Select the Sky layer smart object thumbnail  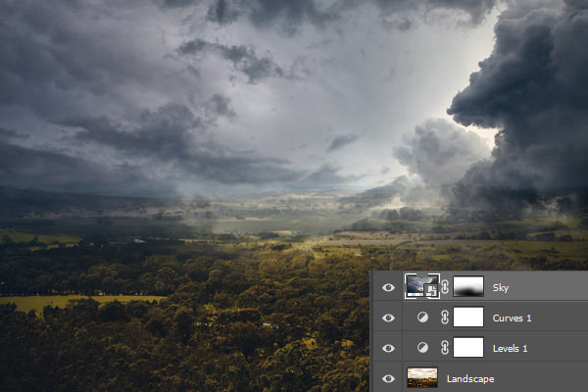click(x=422, y=286)
